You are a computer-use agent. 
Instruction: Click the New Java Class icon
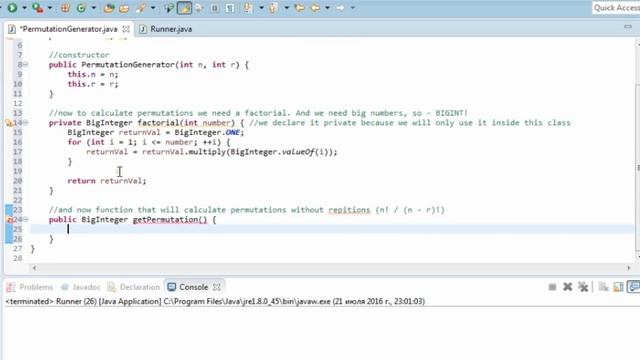(x=81, y=8)
